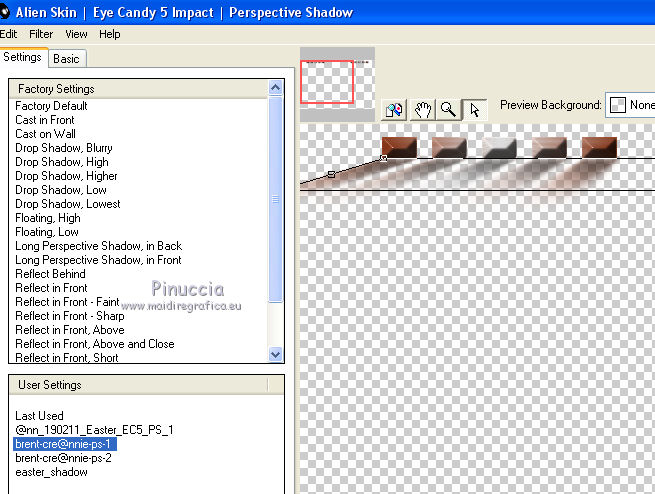Viewport: 655px width, 494px height.
Task: Select Long Perspective Shadow, in Back
Action: pos(99,246)
